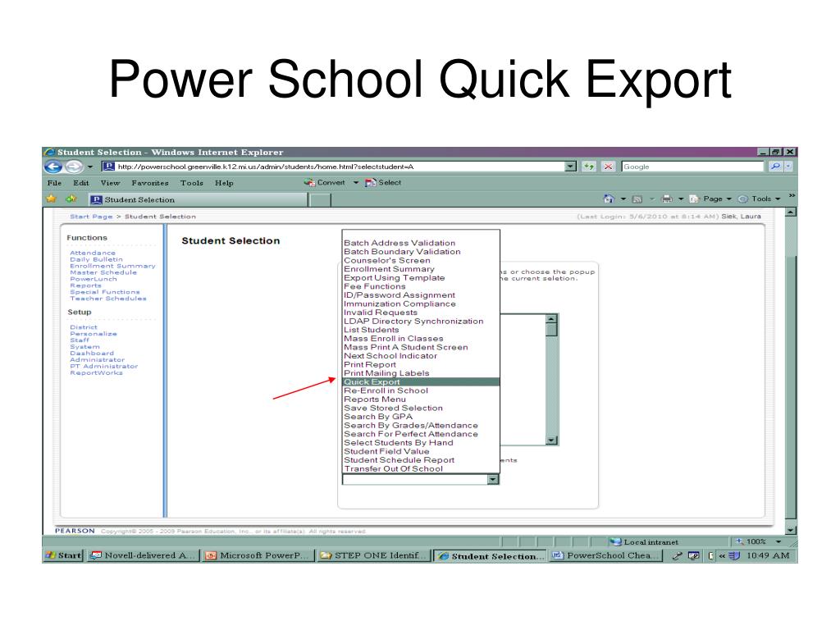Image resolution: width=840 pixels, height=630 pixels.
Task: Click the empty new tab button
Action: pyautogui.click(x=321, y=200)
